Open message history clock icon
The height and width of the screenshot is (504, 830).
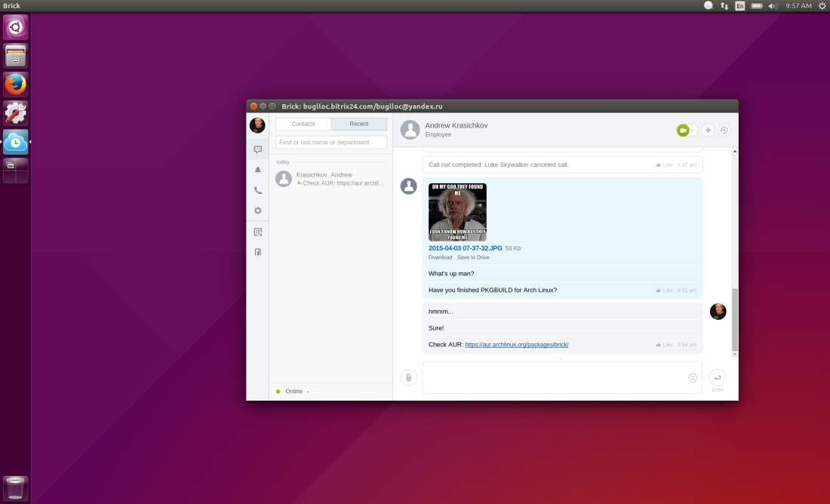tap(724, 131)
